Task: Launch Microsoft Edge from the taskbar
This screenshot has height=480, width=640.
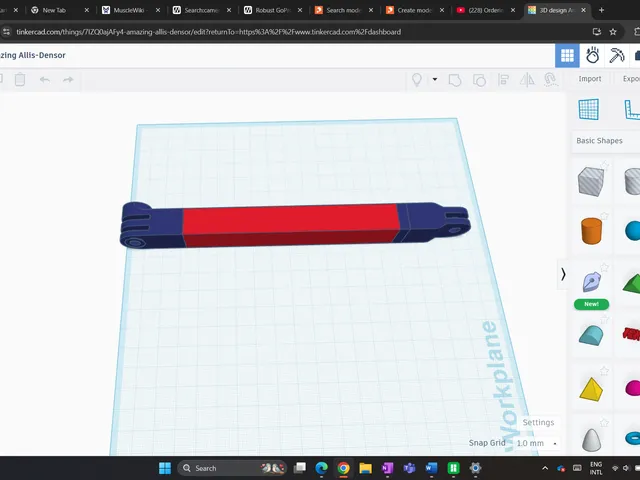Action: pos(322,468)
